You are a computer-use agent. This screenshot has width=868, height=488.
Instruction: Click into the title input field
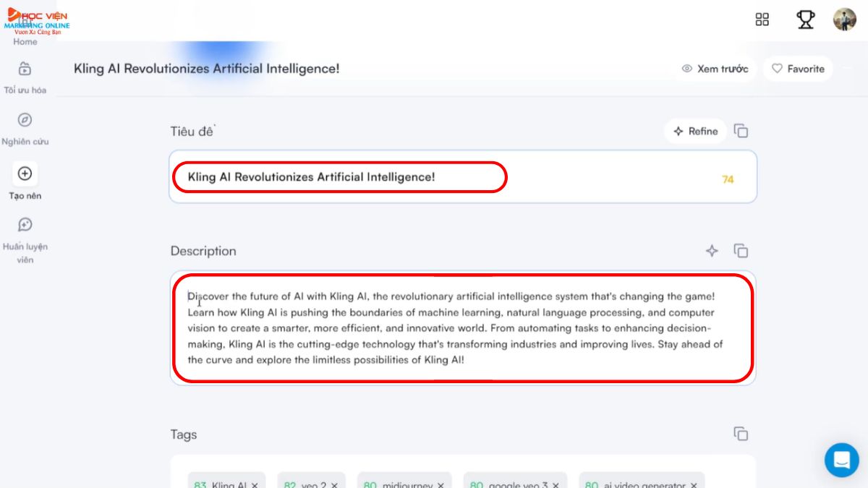click(x=463, y=177)
